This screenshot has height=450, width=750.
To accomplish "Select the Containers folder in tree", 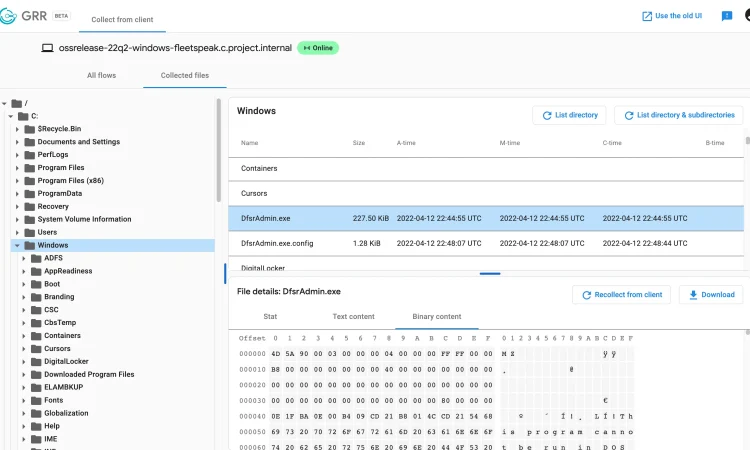I will (63, 336).
